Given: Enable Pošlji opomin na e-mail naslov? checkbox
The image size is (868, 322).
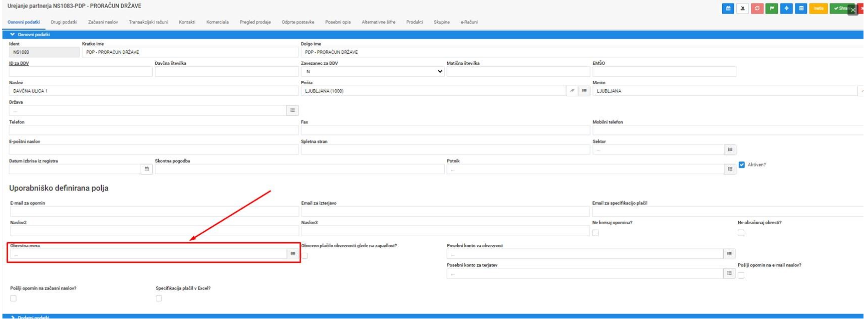Looking at the screenshot, I should [741, 275].
